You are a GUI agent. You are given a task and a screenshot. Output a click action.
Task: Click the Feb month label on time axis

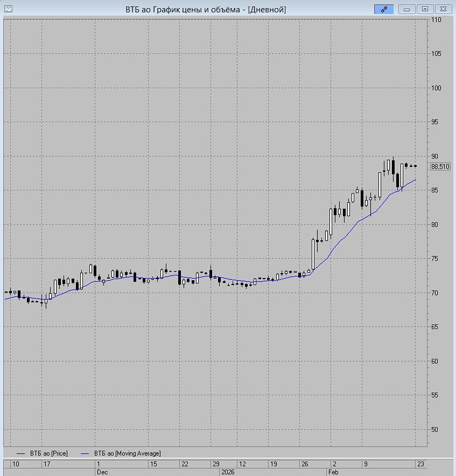point(333,472)
